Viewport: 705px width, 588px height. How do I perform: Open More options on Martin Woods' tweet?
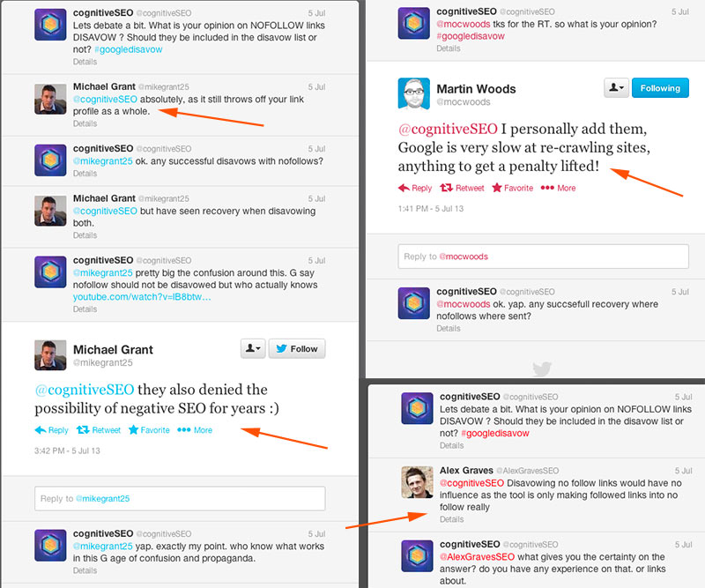click(558, 188)
